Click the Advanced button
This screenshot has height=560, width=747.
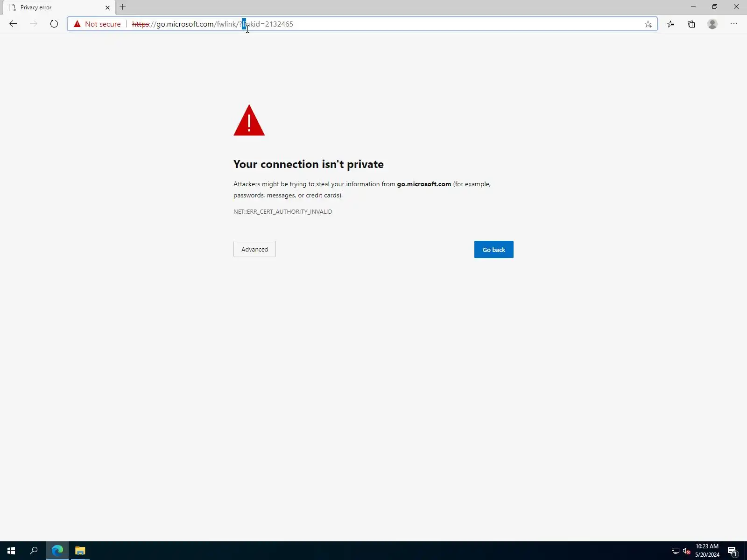[x=254, y=249]
